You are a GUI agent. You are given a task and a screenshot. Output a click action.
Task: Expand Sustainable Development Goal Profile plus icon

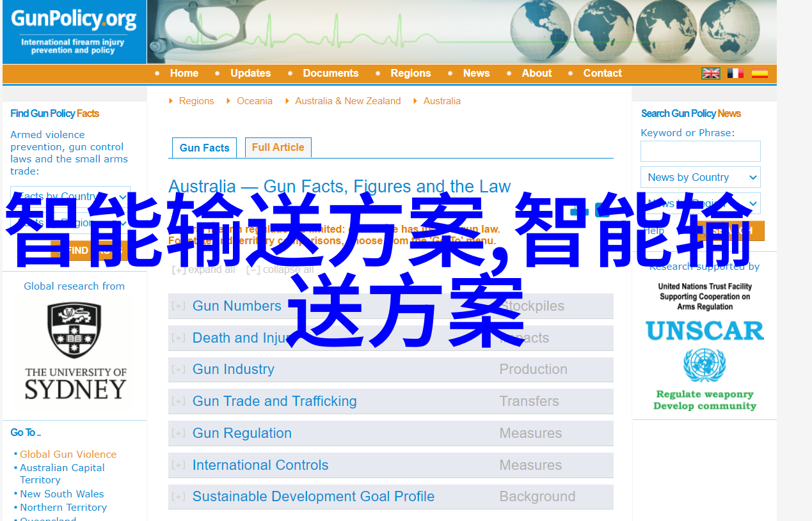tap(179, 497)
